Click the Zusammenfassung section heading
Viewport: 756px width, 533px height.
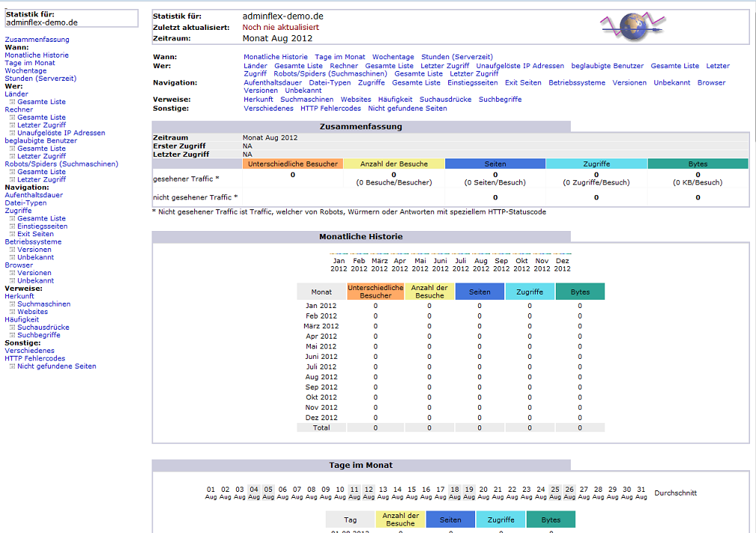[x=361, y=127]
